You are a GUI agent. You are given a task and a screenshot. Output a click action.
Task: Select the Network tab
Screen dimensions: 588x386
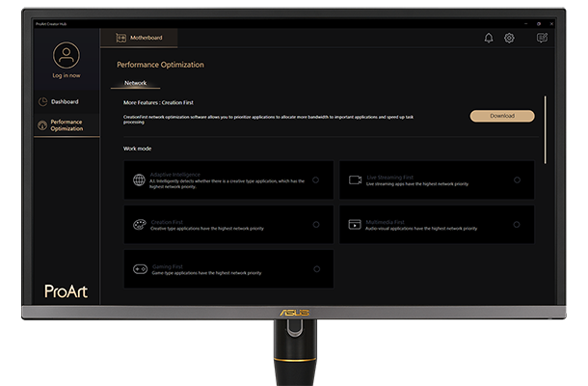pyautogui.click(x=135, y=83)
